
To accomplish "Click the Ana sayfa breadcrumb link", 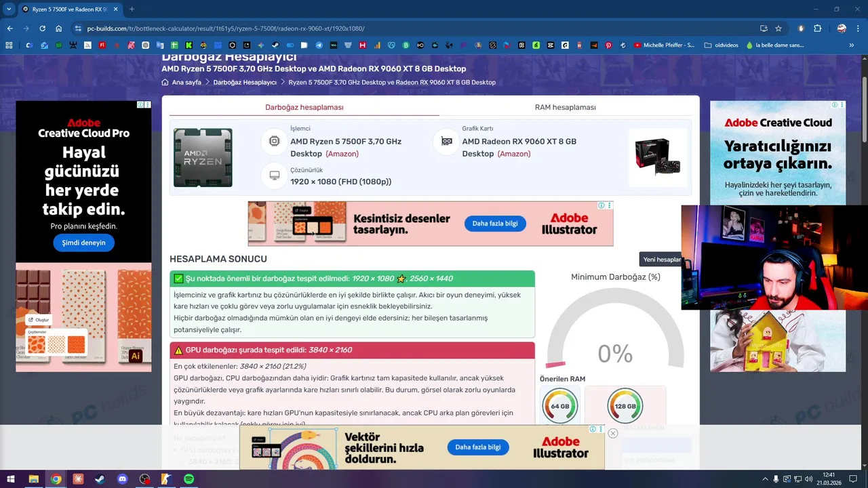I will [186, 82].
